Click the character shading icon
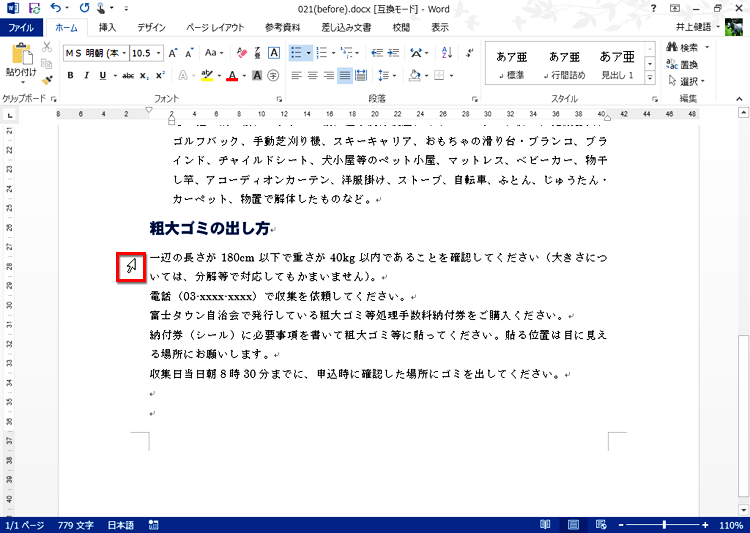The width and height of the screenshot is (750, 533). tap(257, 76)
